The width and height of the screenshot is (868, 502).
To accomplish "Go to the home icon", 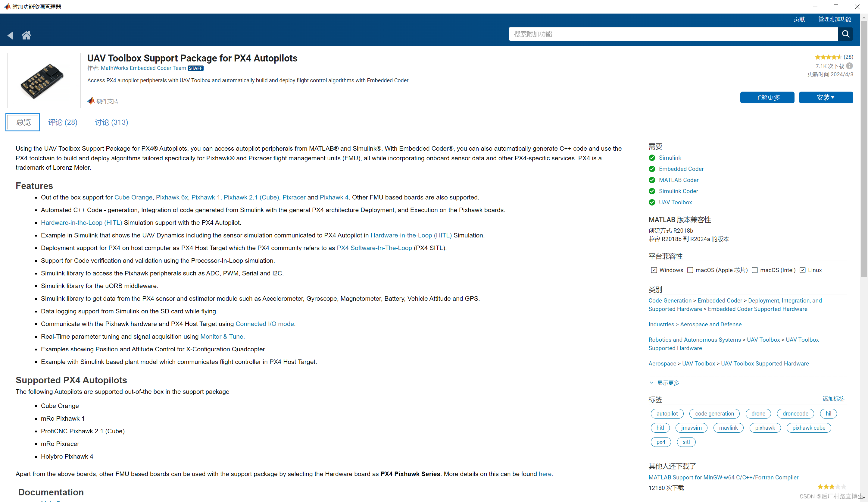I will 26,35.
